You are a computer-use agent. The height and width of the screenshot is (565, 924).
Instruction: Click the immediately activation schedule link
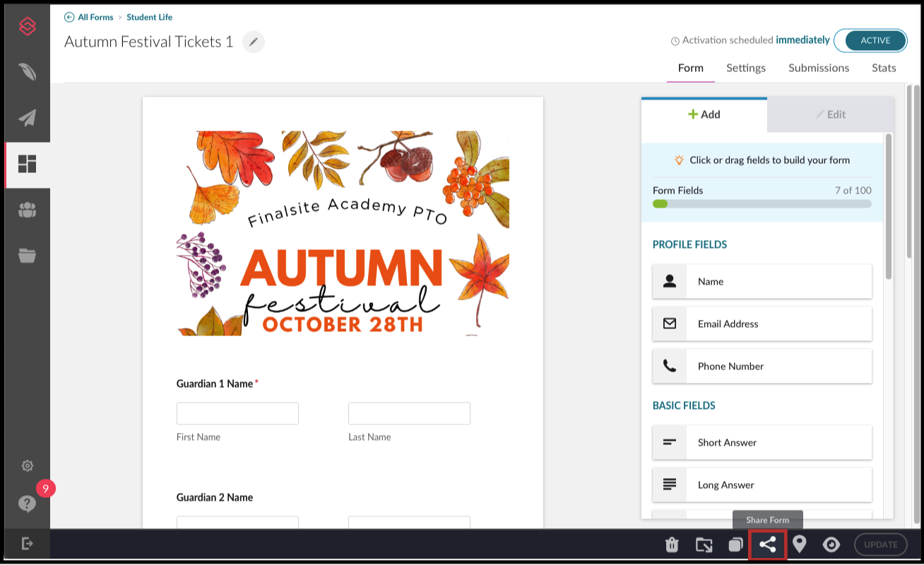802,40
